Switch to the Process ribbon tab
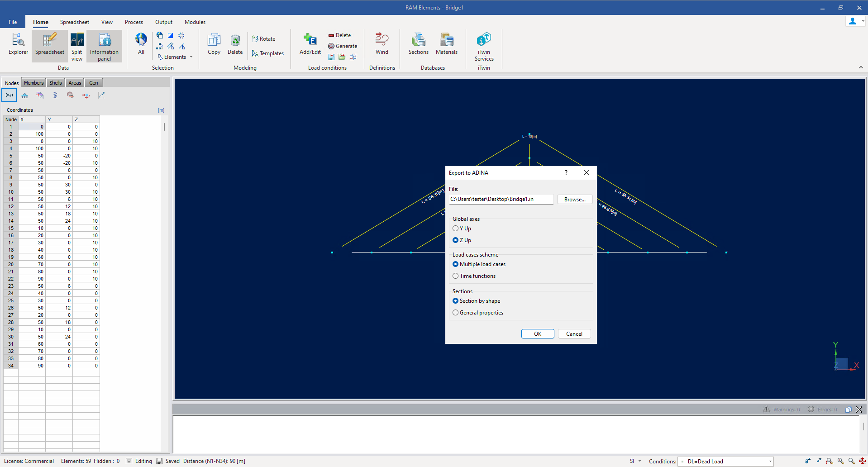This screenshot has width=868, height=467. pyautogui.click(x=134, y=22)
